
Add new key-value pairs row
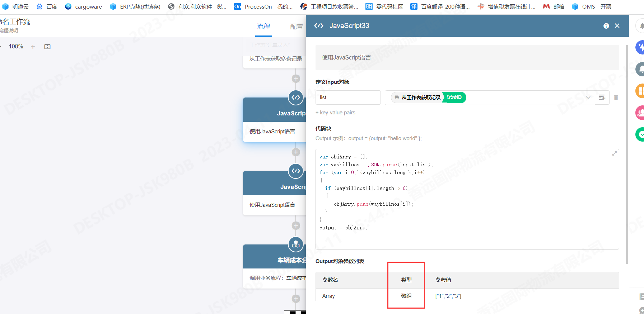coord(335,113)
